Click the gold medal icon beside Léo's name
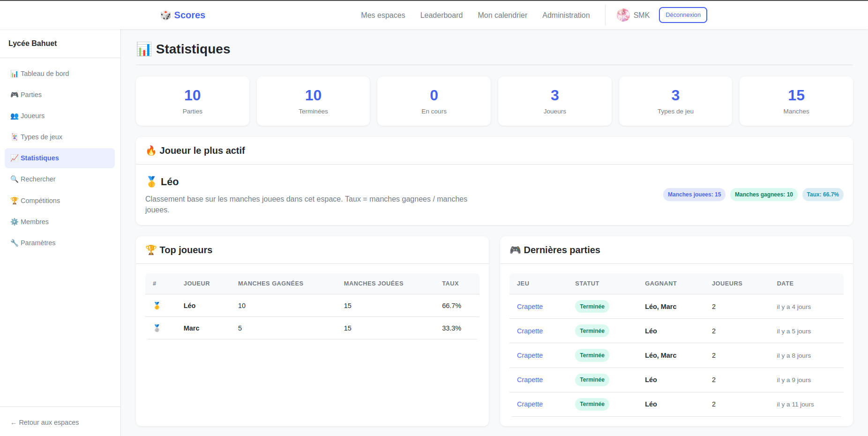Viewport: 868px width, 436px height. tap(151, 182)
